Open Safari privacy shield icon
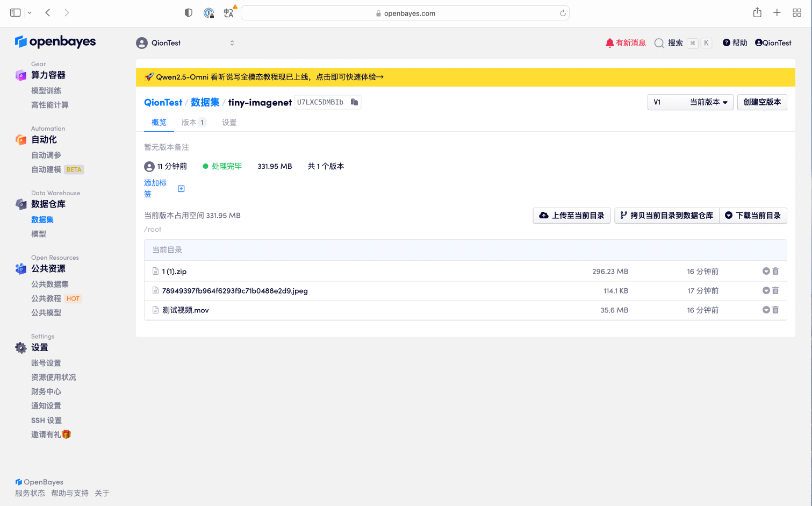This screenshot has height=506, width=812. [189, 13]
